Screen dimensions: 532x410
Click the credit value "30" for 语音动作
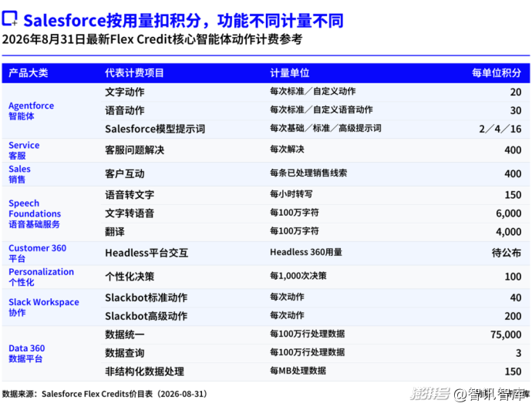[x=516, y=110]
